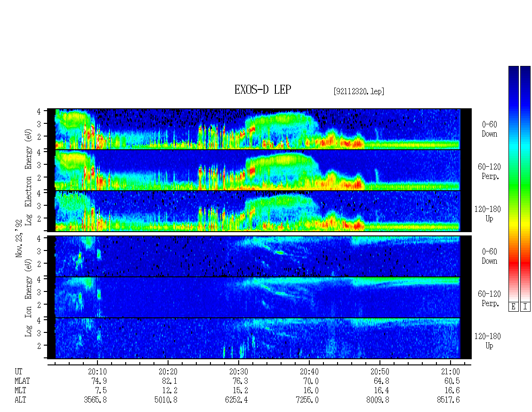
Task: Click the ALT value 6252.4
Action: (236, 400)
